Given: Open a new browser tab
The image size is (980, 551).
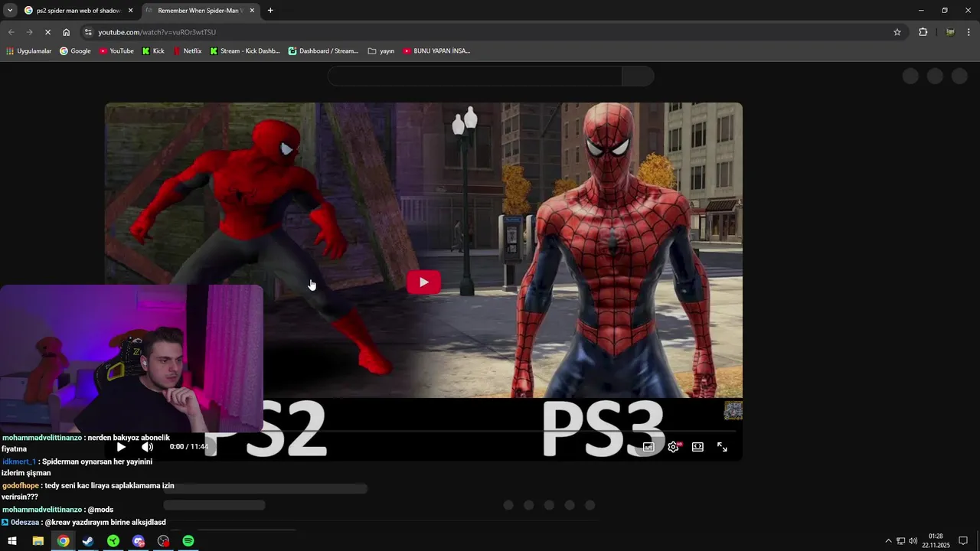Looking at the screenshot, I should [x=270, y=11].
